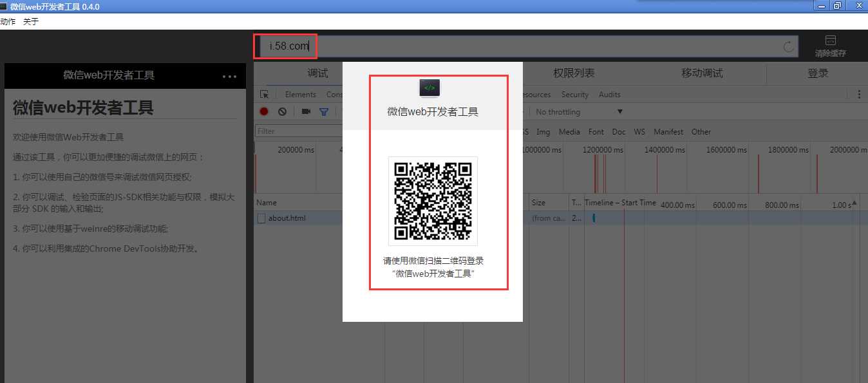Click the clear network log icon
The height and width of the screenshot is (383, 868).
pyautogui.click(x=282, y=111)
